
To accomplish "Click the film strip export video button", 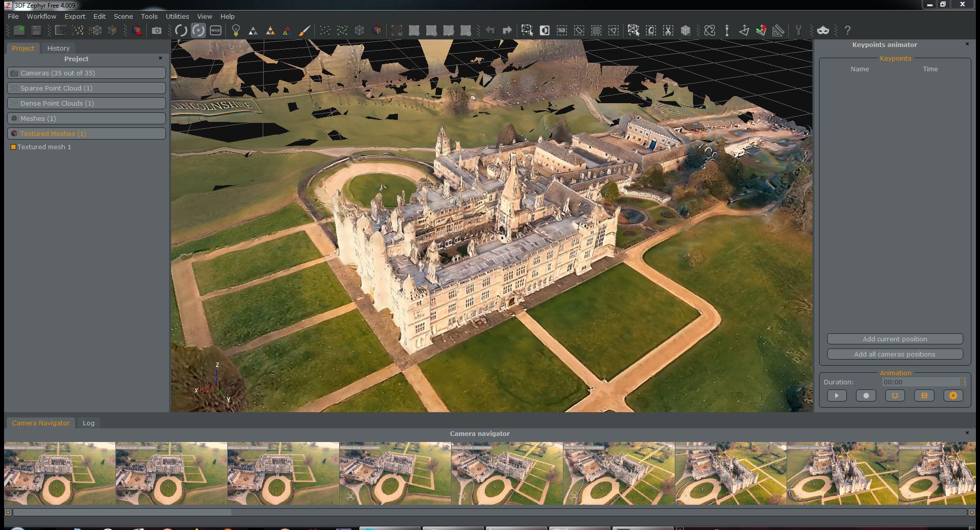I will pyautogui.click(x=924, y=395).
